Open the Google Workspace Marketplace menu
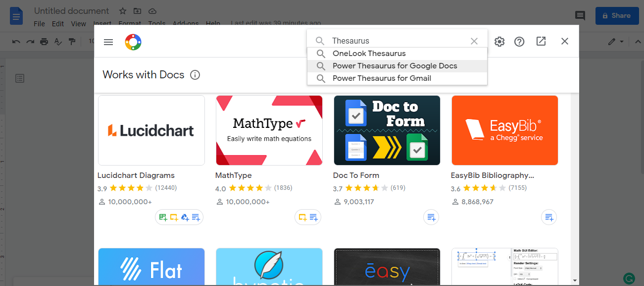The height and width of the screenshot is (286, 644). [x=108, y=42]
